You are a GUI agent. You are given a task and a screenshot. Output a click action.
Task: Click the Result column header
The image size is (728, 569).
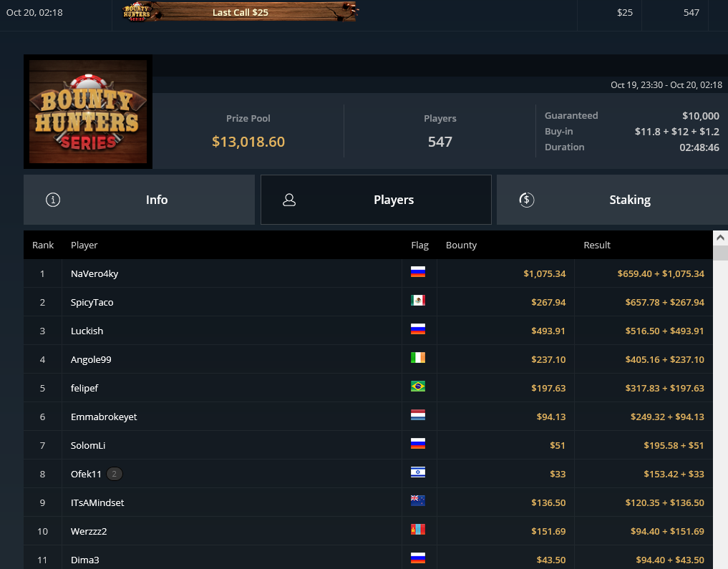pos(597,245)
